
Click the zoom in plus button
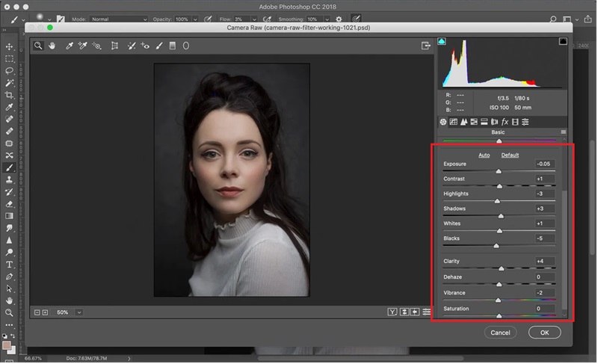(x=45, y=312)
